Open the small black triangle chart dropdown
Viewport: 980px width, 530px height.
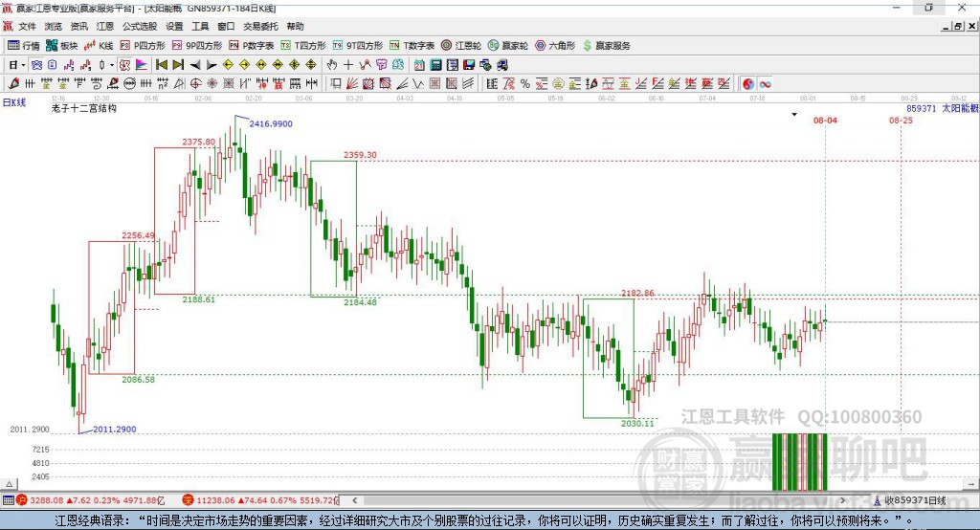(x=794, y=115)
